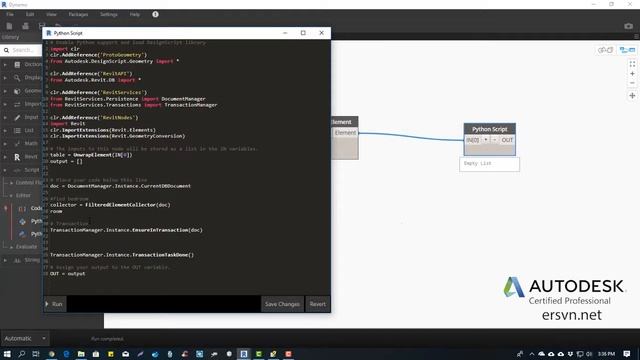This screenshot has width=640, height=360.
Task: Click Run in Python Script editor
Action: pyautogui.click(x=54, y=304)
